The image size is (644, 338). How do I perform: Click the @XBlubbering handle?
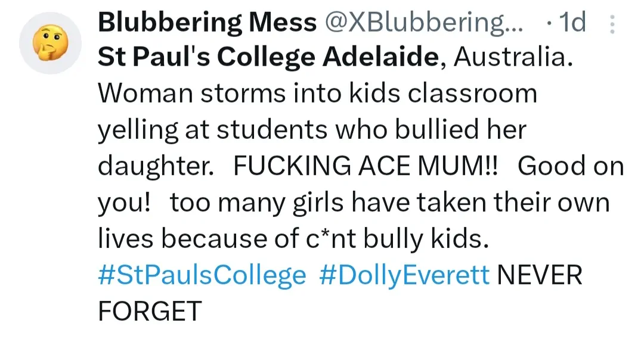click(423, 23)
